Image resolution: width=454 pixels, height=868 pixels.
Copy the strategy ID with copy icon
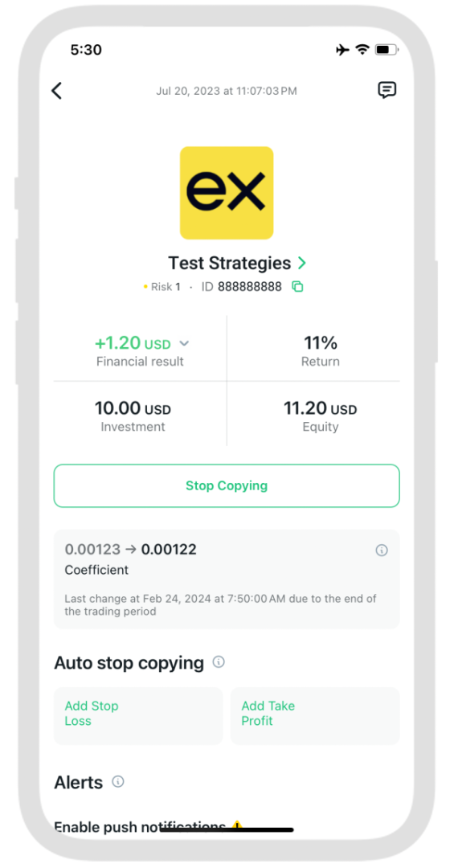[297, 287]
